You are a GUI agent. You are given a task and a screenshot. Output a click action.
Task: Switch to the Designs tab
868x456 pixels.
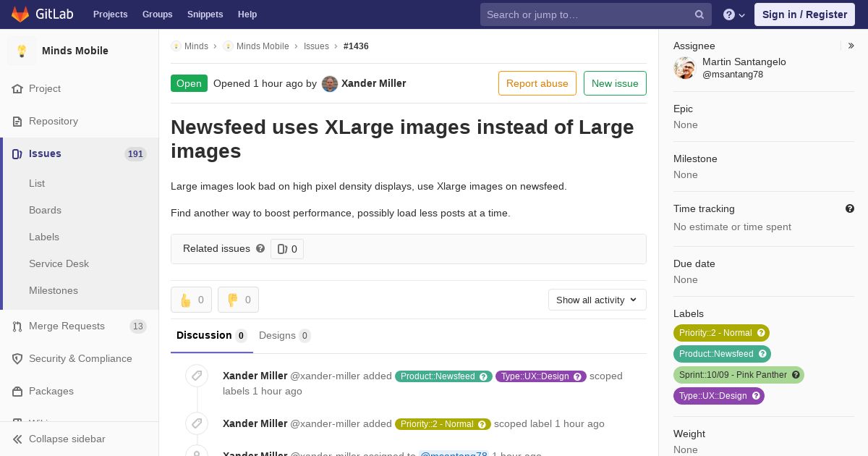[285, 336]
